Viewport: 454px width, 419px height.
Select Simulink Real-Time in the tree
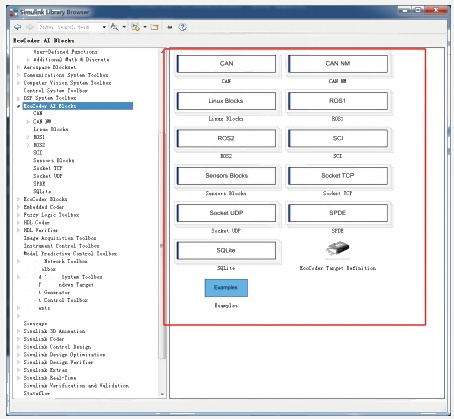(50, 378)
